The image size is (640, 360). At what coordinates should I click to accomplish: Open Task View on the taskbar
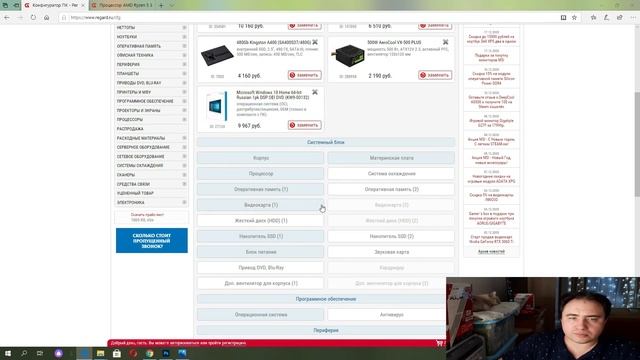40,353
